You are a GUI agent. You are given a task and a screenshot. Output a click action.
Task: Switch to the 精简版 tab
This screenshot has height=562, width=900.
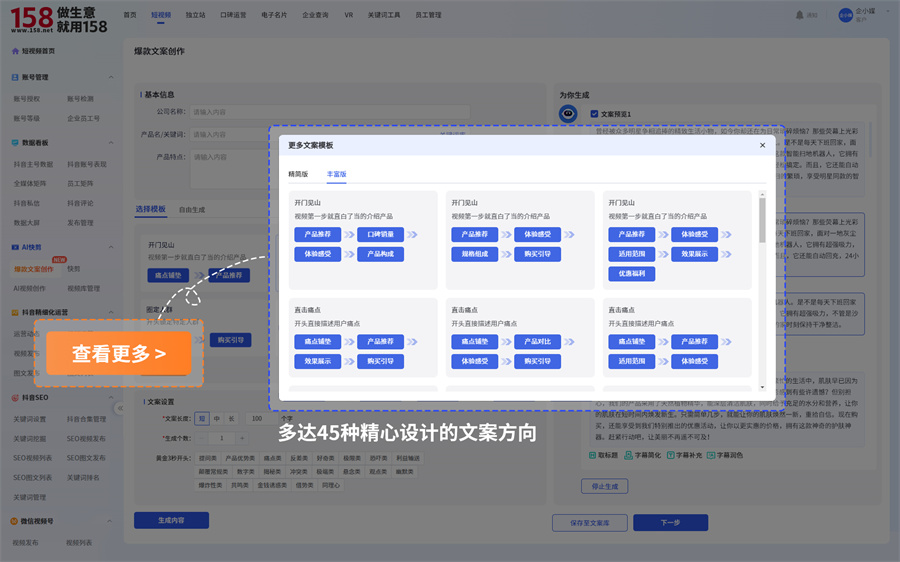(x=298, y=174)
